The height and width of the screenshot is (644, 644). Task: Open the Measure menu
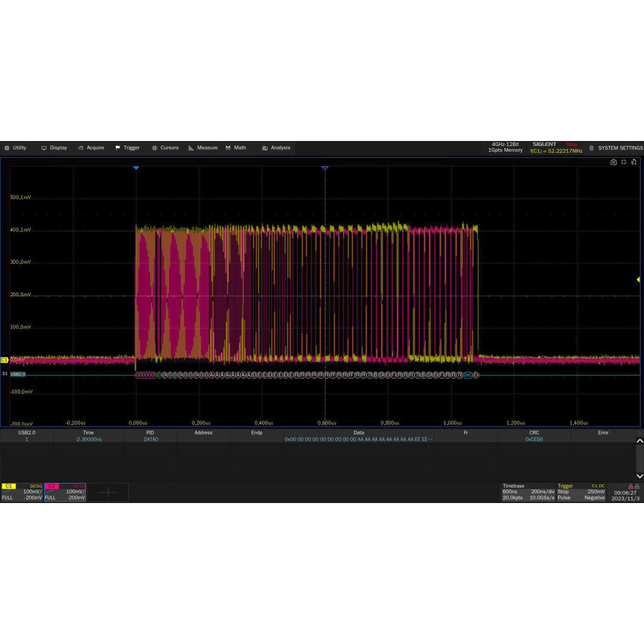pos(203,148)
